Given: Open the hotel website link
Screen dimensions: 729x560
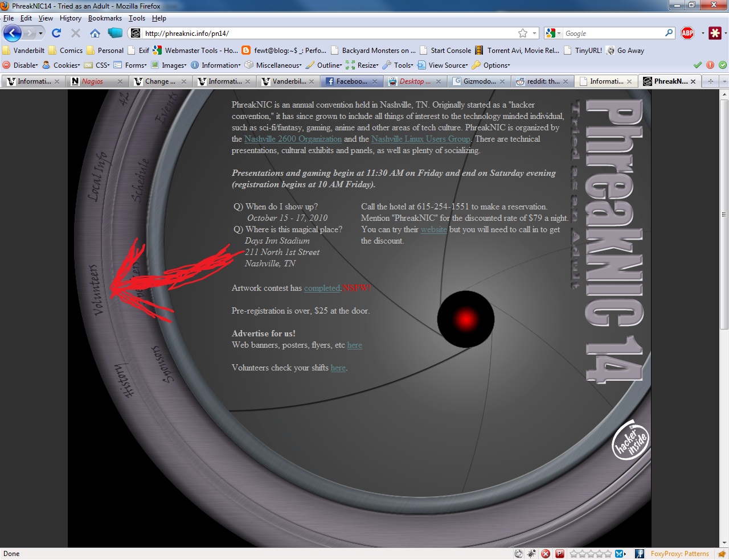Looking at the screenshot, I should [434, 229].
